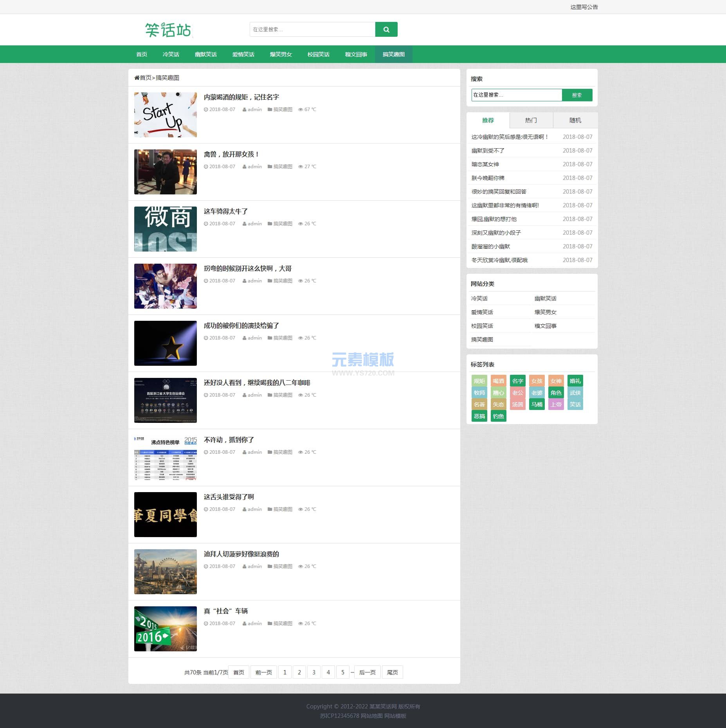Screen dimensions: 726x728
Task: Click the clock icon on 拐弯的时候别开这么快啊 post
Action: pyautogui.click(x=206, y=281)
